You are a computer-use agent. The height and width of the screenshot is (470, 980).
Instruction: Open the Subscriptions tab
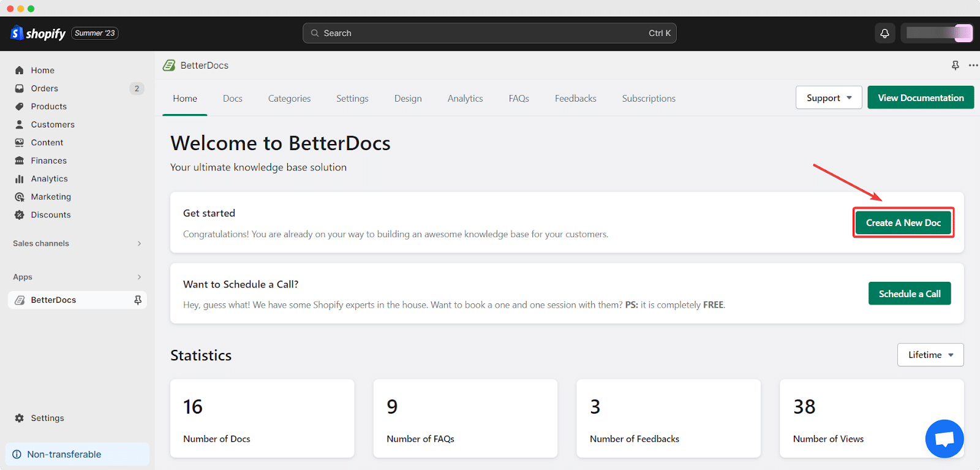click(x=649, y=99)
